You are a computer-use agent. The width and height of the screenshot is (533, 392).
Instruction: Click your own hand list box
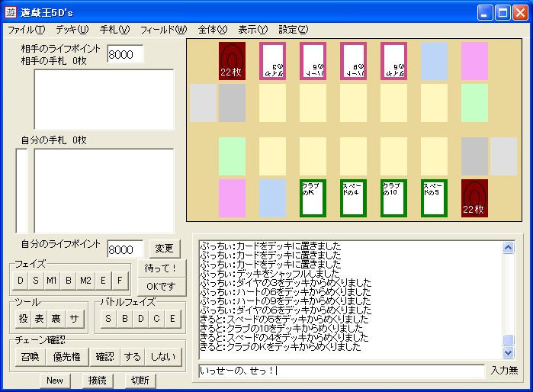coord(104,191)
